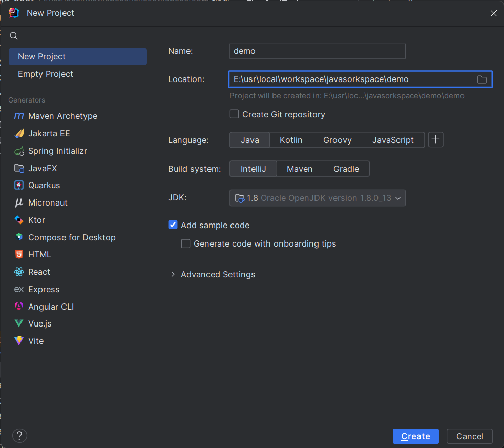Click the search magnifier icon
Screen dimensions: 504x448
tap(13, 36)
